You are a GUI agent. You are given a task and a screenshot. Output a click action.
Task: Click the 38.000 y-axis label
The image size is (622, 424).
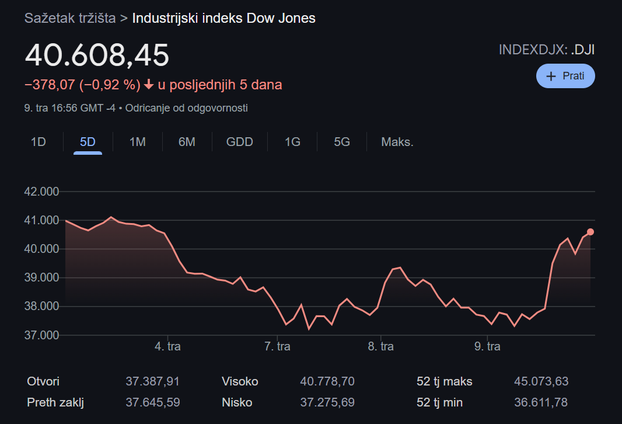[x=42, y=306]
